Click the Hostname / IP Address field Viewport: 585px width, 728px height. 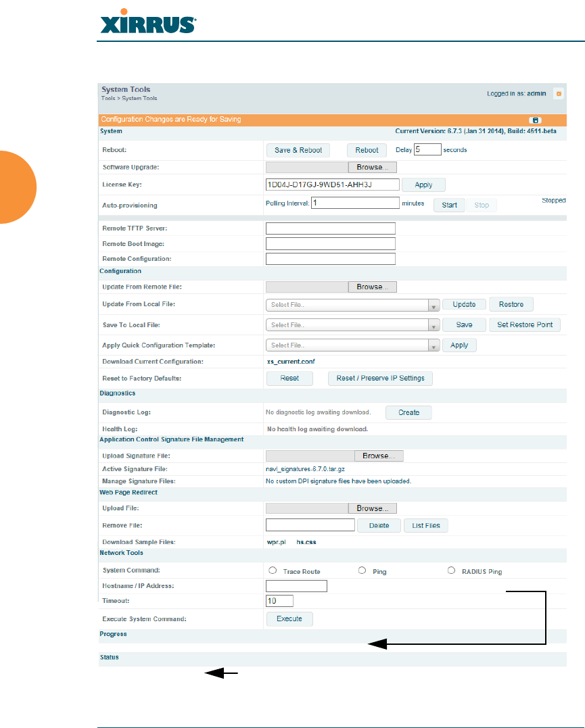point(296,587)
